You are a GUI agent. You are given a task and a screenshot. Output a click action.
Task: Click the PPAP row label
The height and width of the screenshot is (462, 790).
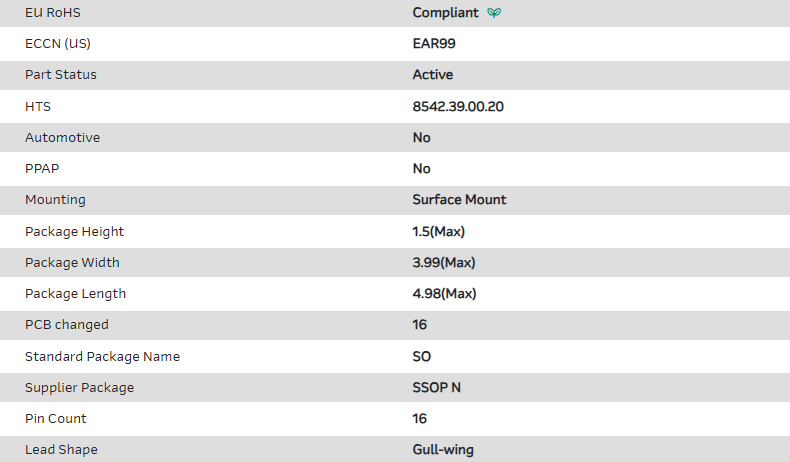pos(42,168)
